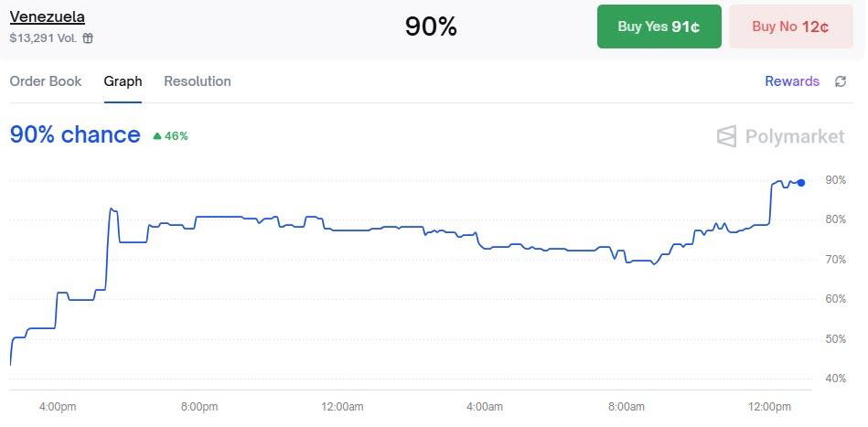Screen dimensions: 868x427
Task: Click the 80% y-axis label
Action: [834, 219]
